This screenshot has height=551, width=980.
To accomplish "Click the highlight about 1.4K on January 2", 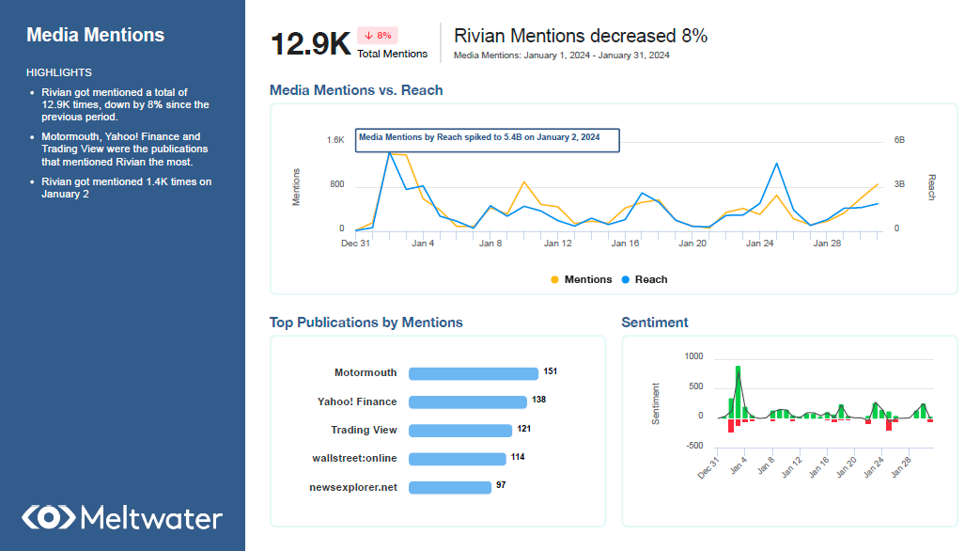I will point(126,188).
